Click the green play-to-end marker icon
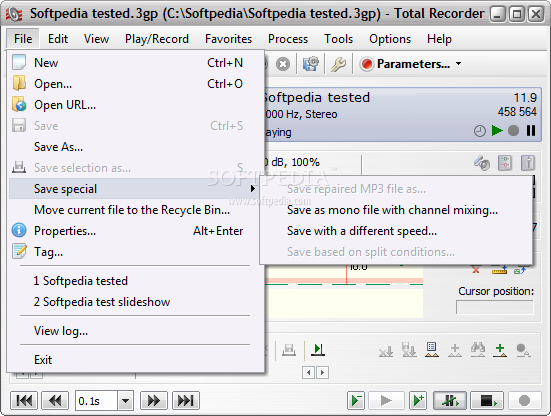 pos(318,350)
